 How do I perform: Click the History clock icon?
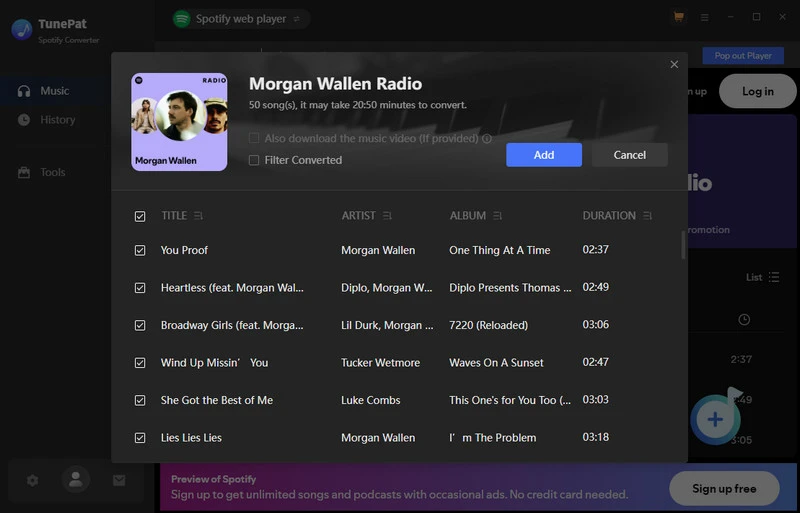click(24, 120)
